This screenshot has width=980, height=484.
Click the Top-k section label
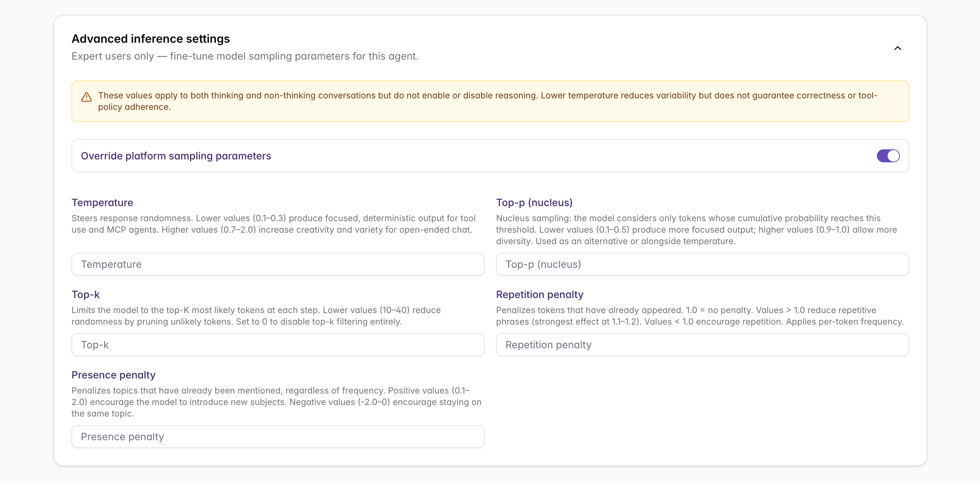[x=85, y=294]
